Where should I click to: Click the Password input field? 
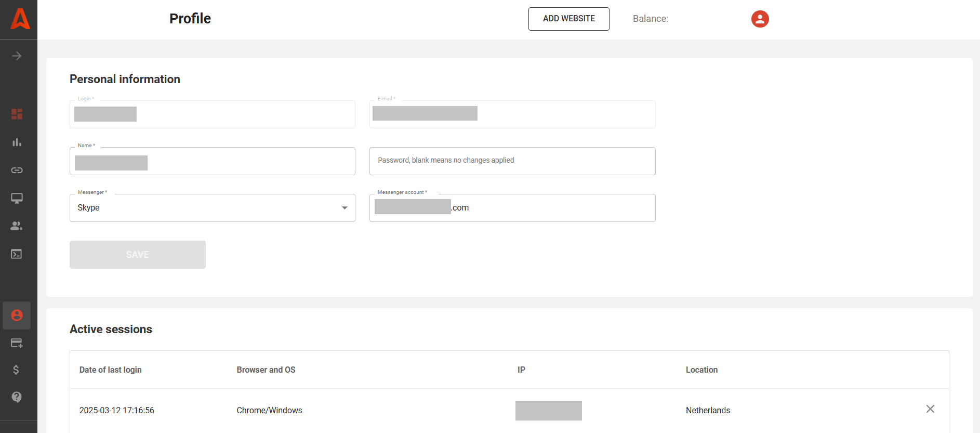click(512, 161)
